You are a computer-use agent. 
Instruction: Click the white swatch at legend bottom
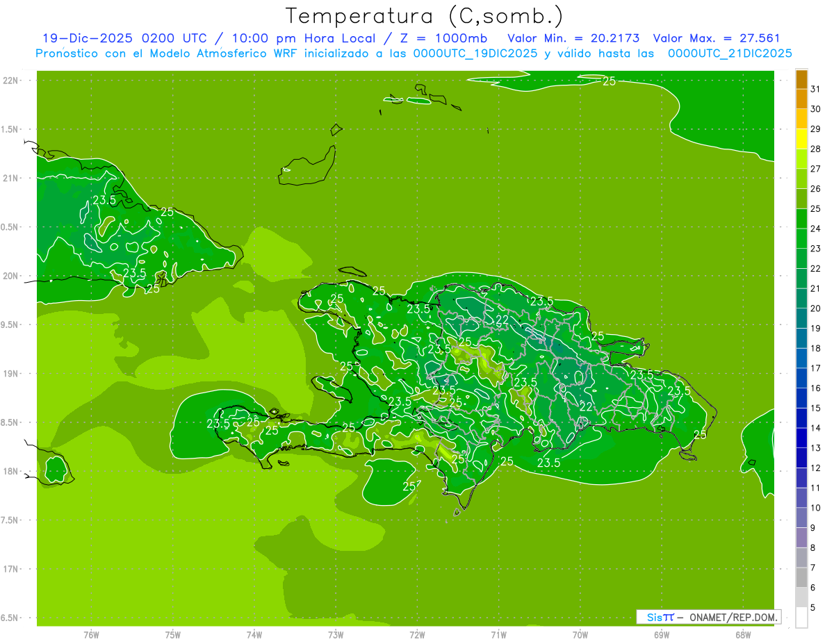point(801,618)
